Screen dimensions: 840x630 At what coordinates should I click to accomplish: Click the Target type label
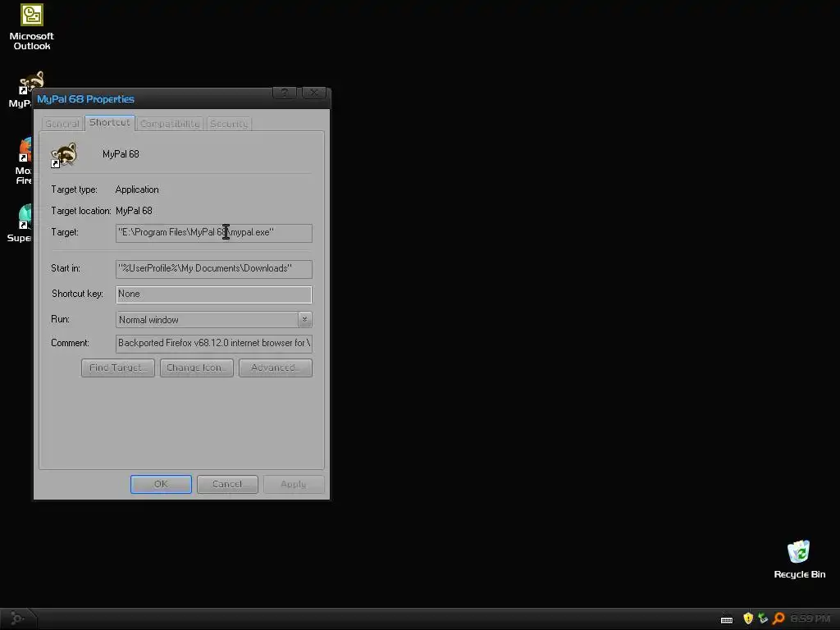[74, 189]
